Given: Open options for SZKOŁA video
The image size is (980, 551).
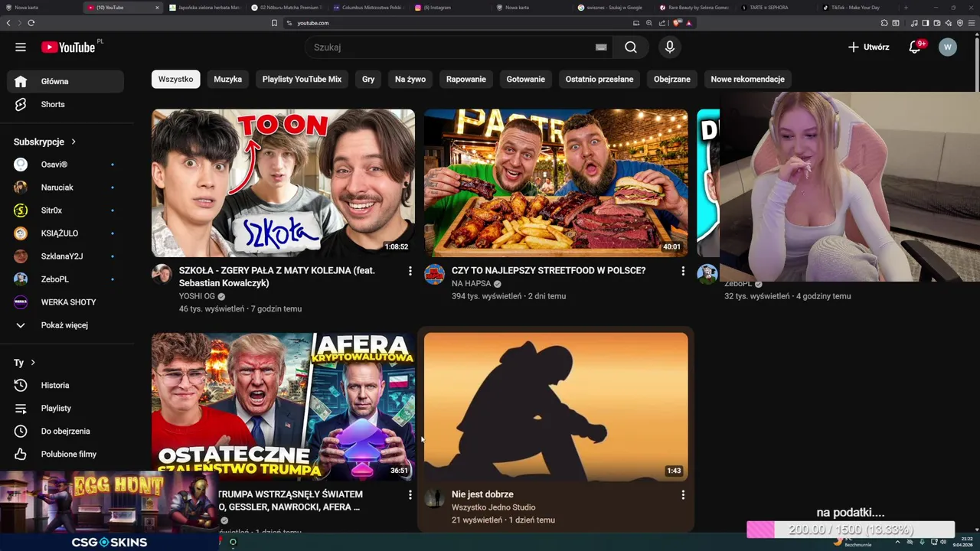Looking at the screenshot, I should [410, 271].
